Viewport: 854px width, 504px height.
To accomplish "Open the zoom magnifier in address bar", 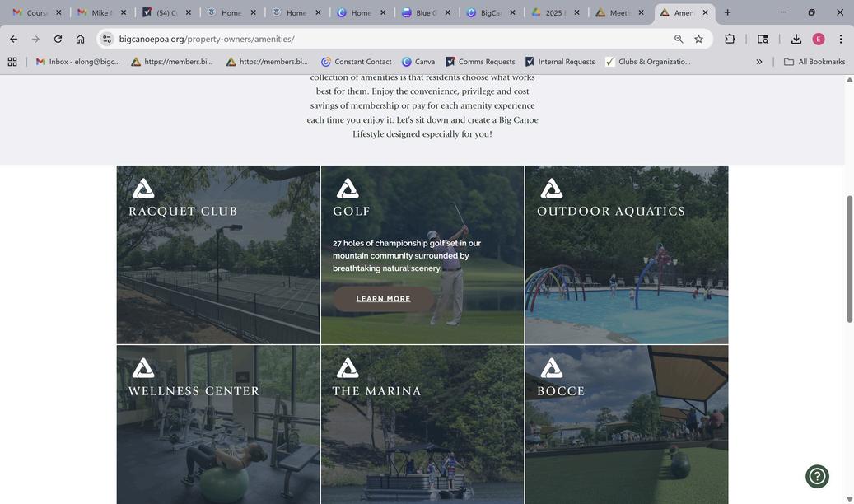I will [679, 39].
